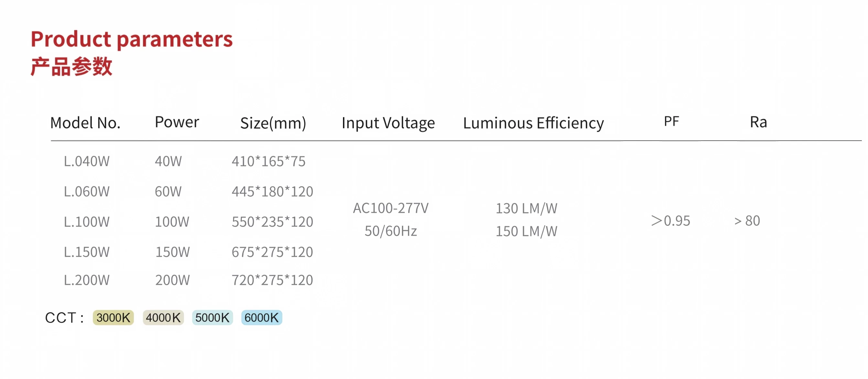
Task: Click the AC100-277V voltage text
Action: coord(391,208)
